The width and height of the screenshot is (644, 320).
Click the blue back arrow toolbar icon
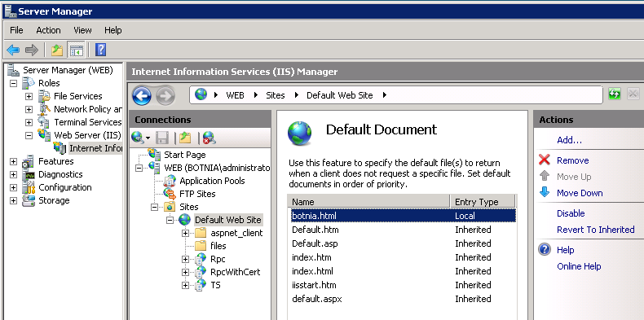(13, 50)
